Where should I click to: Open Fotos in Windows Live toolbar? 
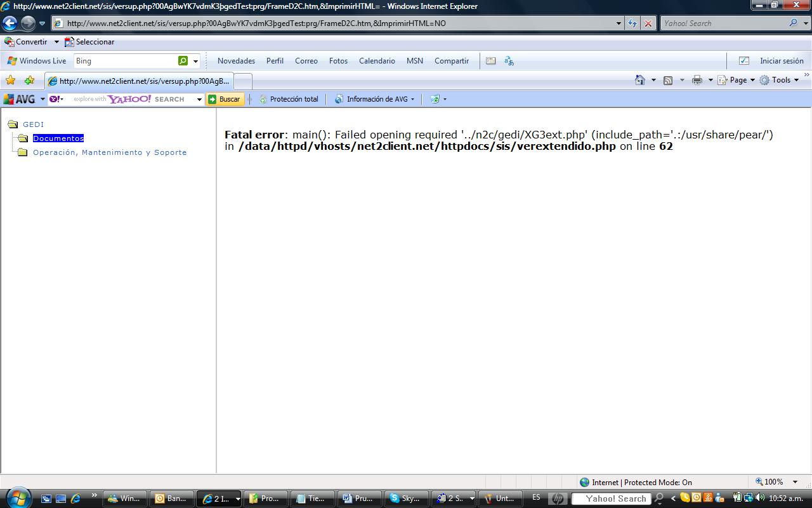(x=338, y=61)
